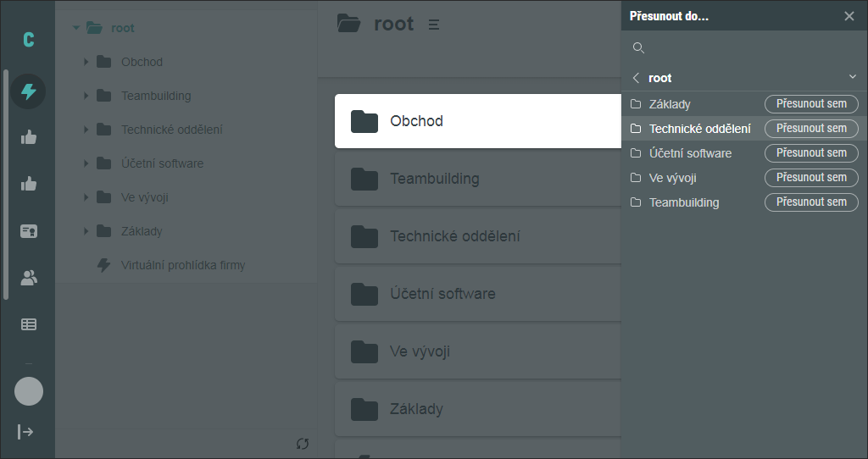Screen dimensions: 868x459
Task: Click the C logo in the sidebar
Action: click(28, 39)
